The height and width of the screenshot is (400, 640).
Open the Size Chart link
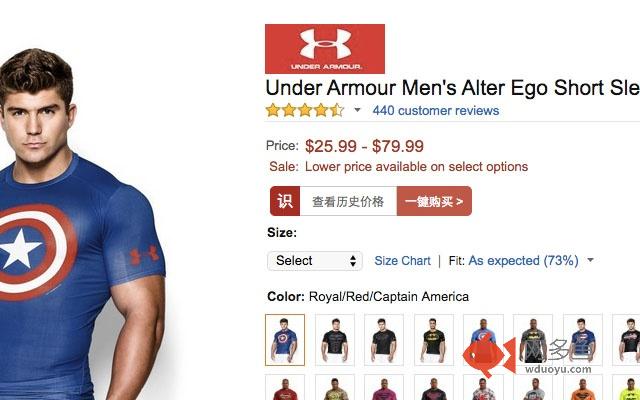402,261
